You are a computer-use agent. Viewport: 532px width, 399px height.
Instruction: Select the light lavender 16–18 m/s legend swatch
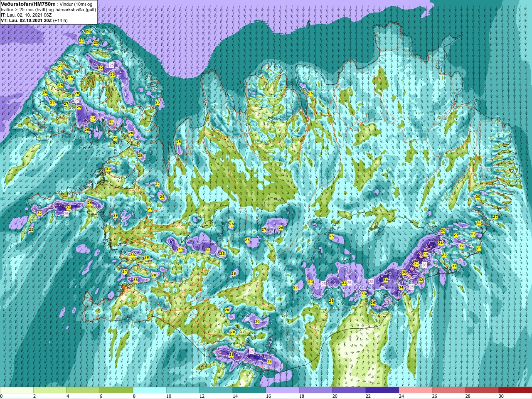[x=283, y=390]
